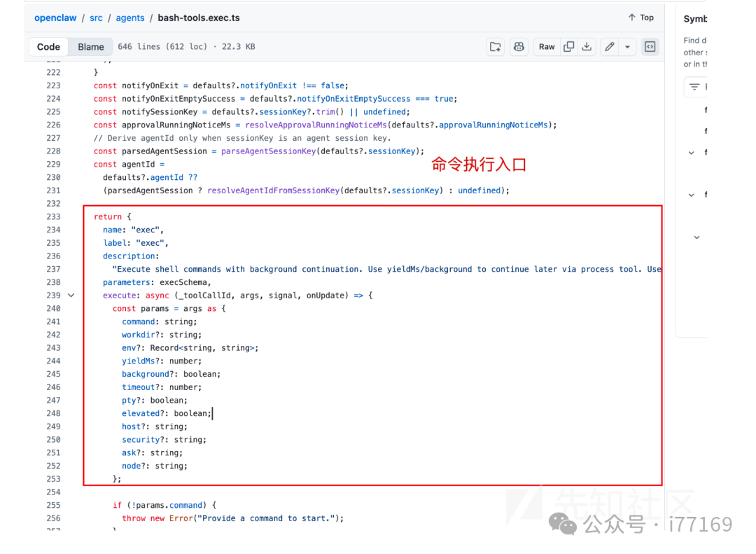The height and width of the screenshot is (554, 756).
Task: Toggle the symbols pane via code brackets icon
Action: pyautogui.click(x=650, y=46)
